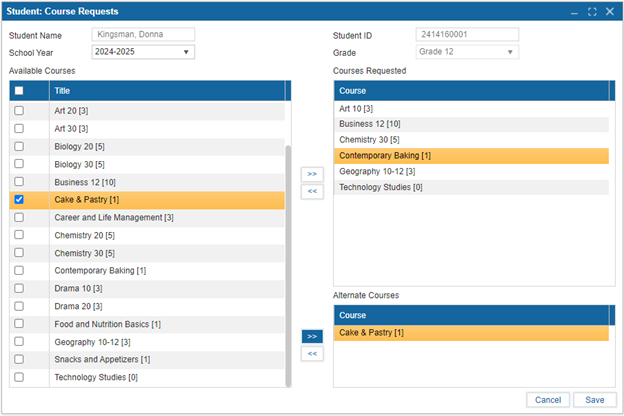Screen dimensions: 624x416
Task: Click the remove from Courses Requested arrow button
Action: click(312, 191)
